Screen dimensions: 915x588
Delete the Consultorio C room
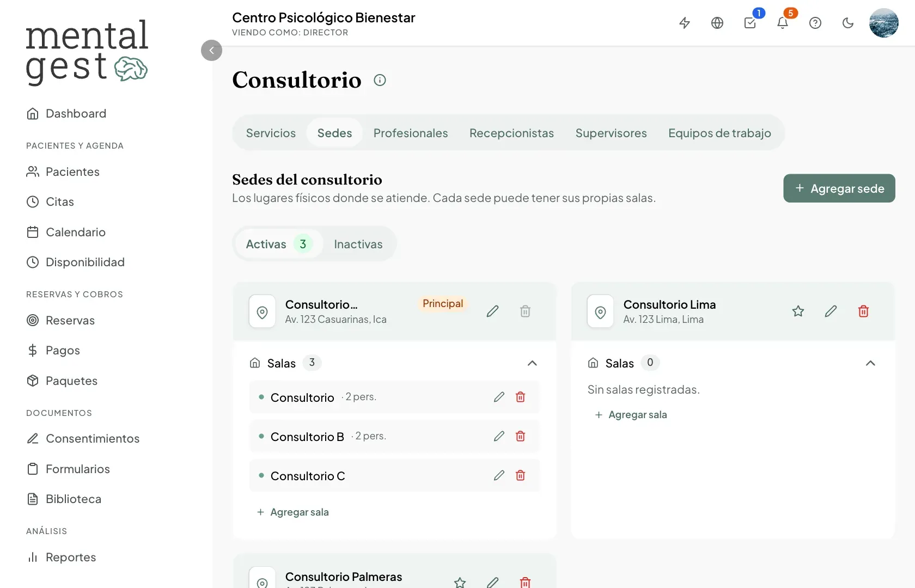521,475
